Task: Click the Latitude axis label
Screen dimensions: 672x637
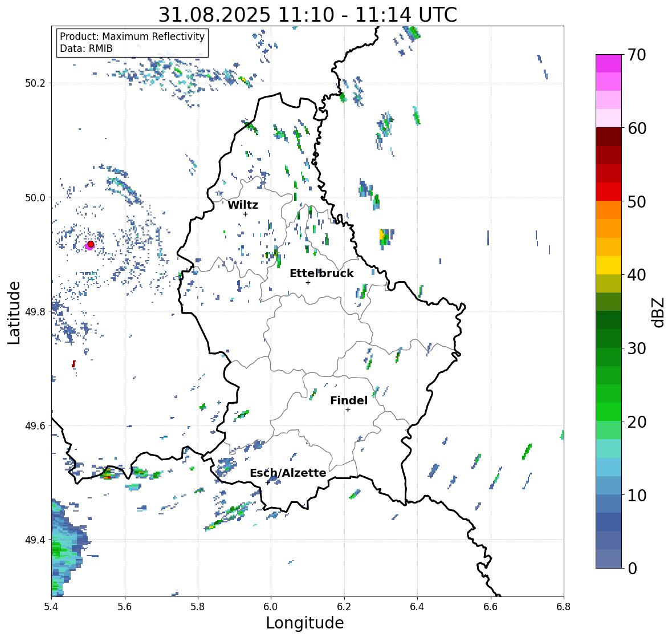Action: pyautogui.click(x=14, y=313)
